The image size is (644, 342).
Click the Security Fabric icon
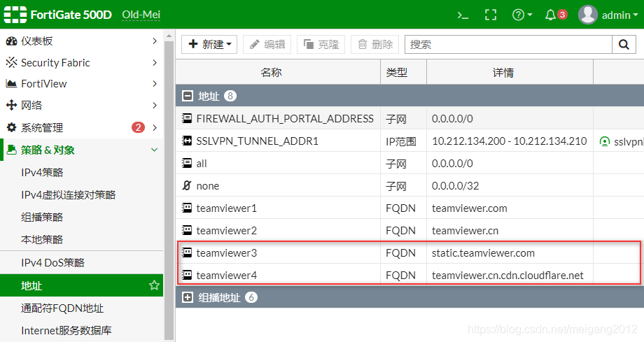[11, 62]
